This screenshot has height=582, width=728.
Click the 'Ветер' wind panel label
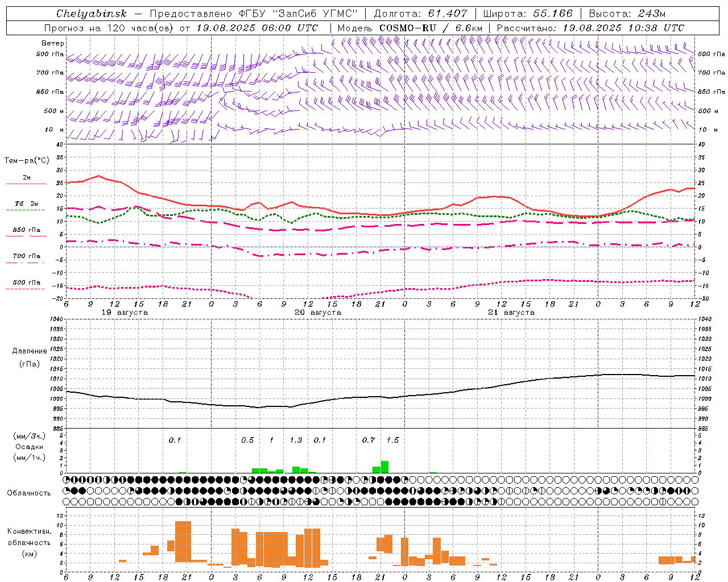pyautogui.click(x=53, y=43)
